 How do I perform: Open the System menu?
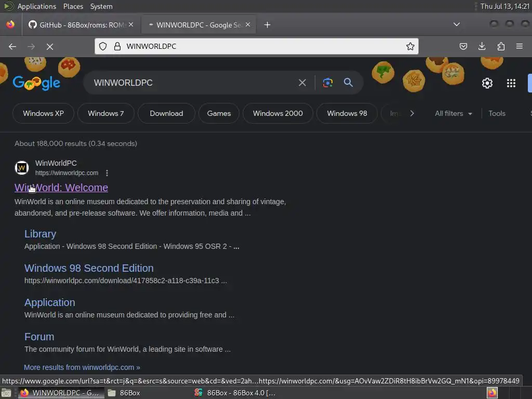(101, 6)
